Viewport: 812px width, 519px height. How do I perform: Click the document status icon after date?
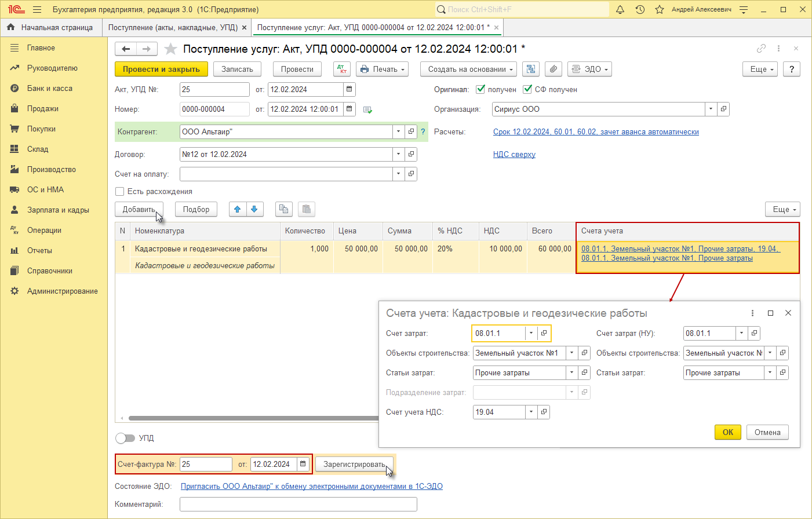tap(367, 109)
